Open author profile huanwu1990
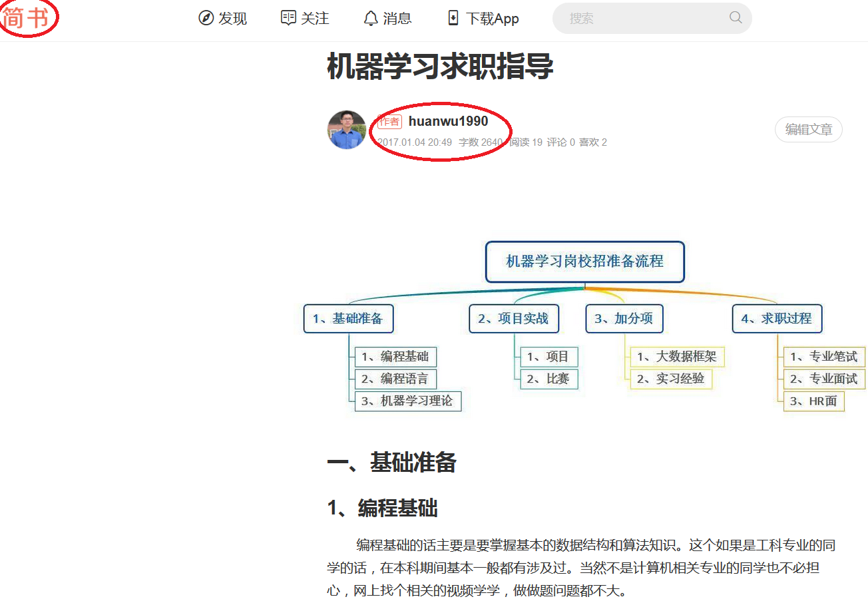This screenshot has width=868, height=599. click(x=448, y=121)
